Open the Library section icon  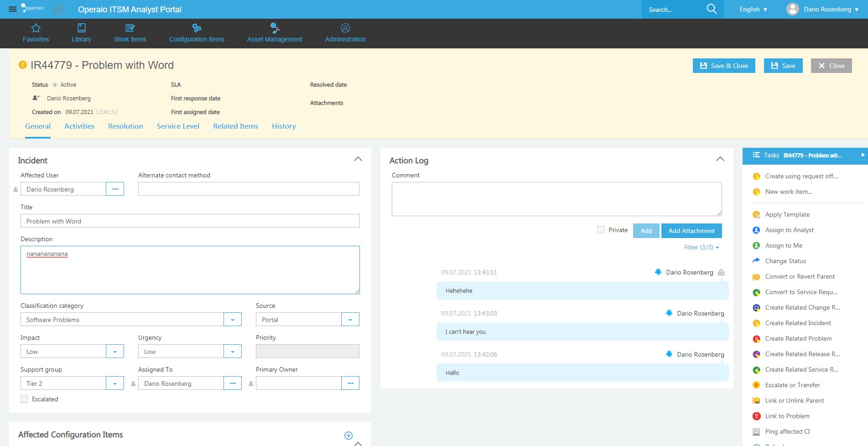pos(81,28)
